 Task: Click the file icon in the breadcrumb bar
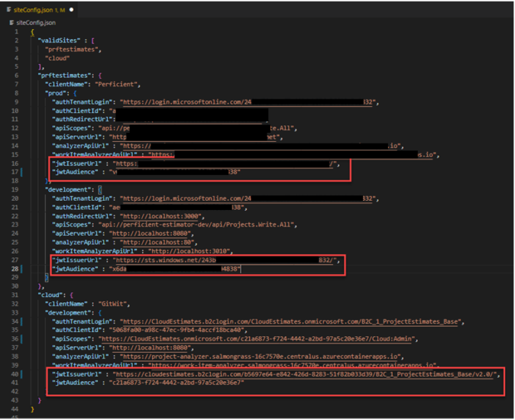pos(10,24)
